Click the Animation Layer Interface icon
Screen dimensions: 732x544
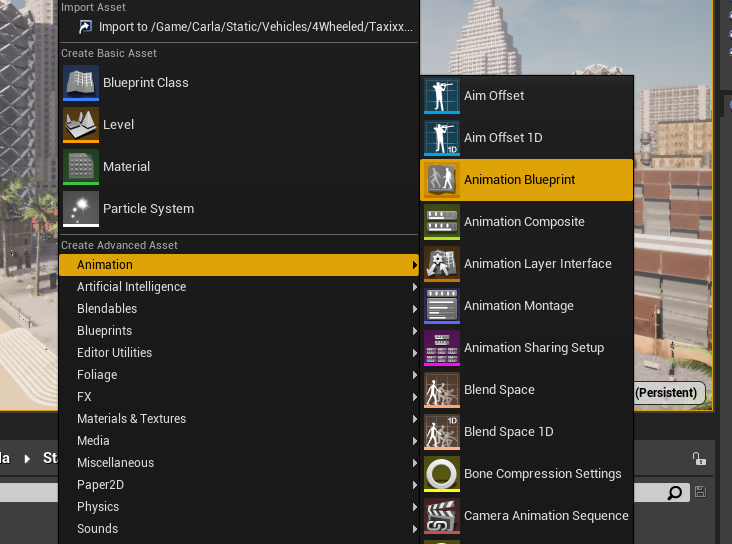point(442,264)
